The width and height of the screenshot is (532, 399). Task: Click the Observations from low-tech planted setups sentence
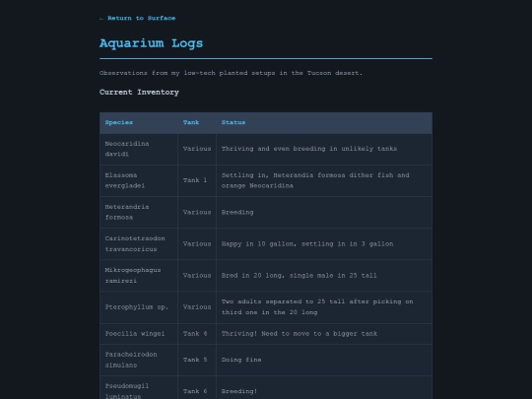(232, 73)
